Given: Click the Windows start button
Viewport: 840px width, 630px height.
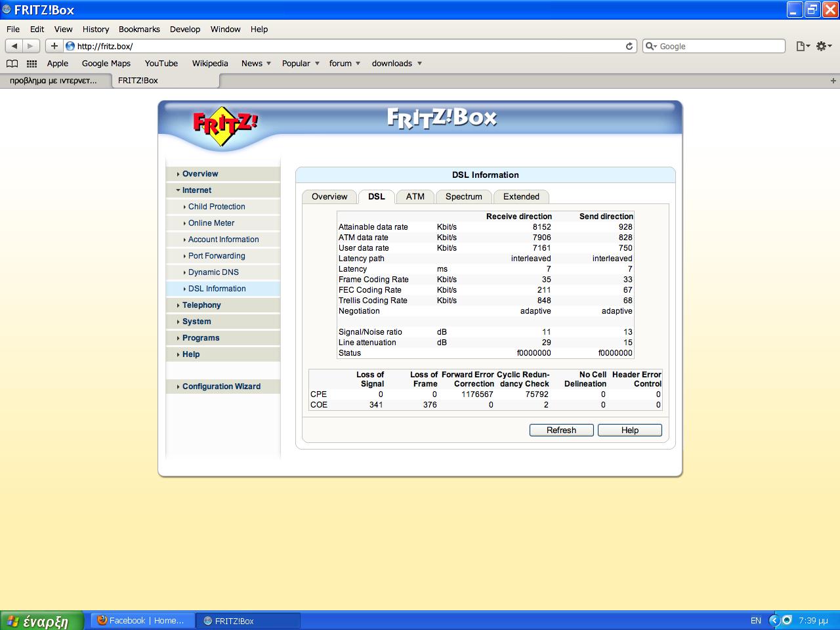Looking at the screenshot, I should pos(42,620).
